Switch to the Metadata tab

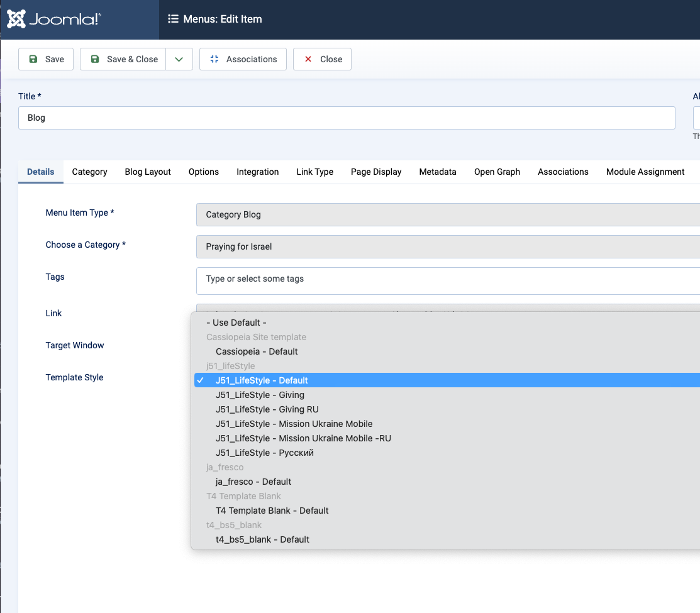point(438,172)
